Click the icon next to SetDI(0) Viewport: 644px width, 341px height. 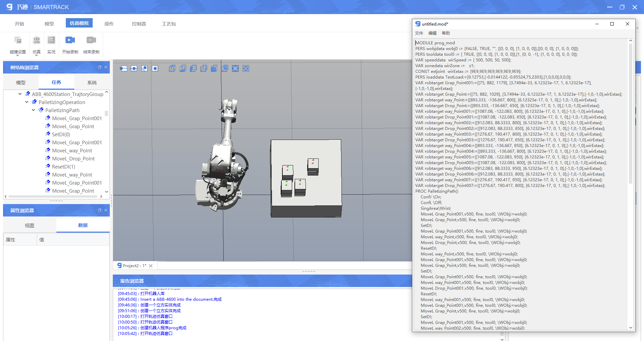coord(48,134)
